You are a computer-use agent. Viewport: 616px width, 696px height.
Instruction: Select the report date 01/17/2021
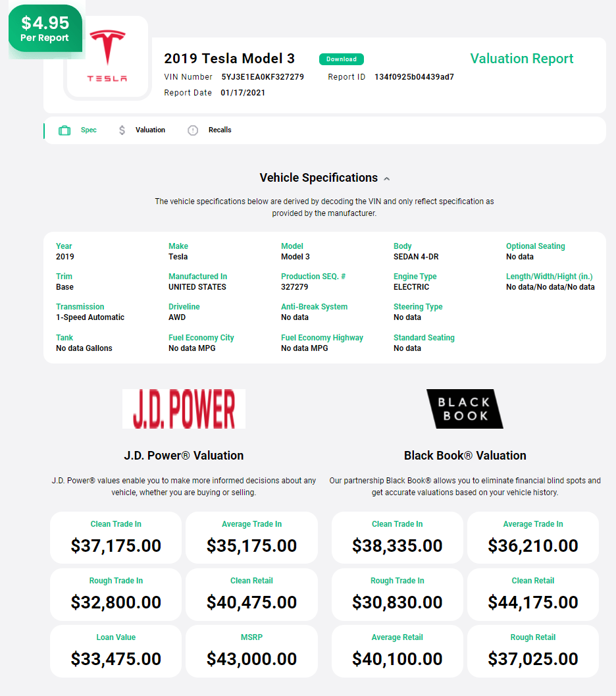click(243, 93)
